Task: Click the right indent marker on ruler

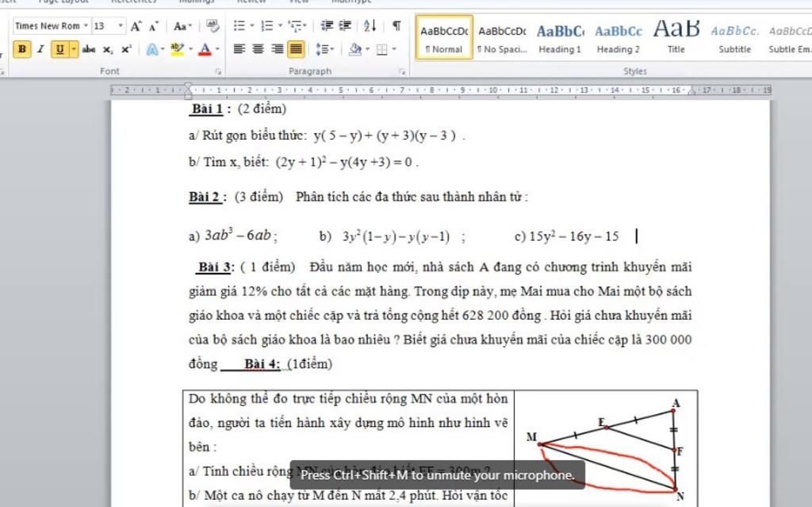Action: click(691, 90)
